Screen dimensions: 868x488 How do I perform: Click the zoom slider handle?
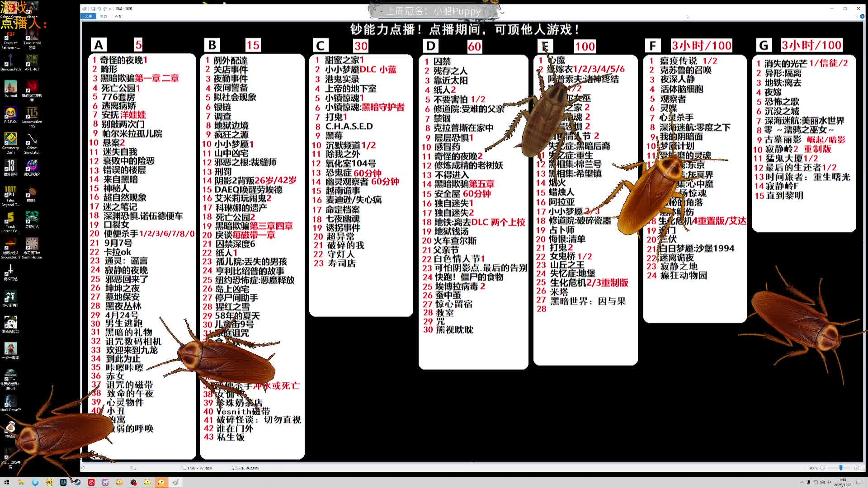841,468
